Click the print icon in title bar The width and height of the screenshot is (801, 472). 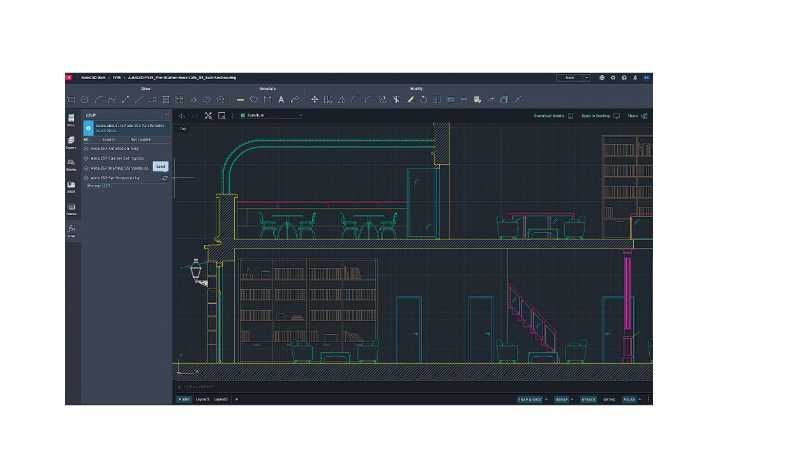pos(602,78)
